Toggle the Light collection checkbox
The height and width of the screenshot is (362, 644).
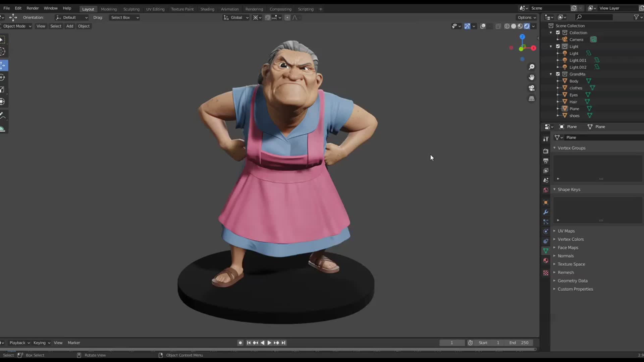[x=558, y=46]
